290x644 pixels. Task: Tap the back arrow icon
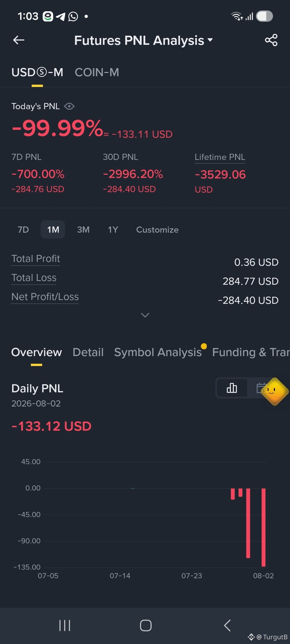point(19,40)
